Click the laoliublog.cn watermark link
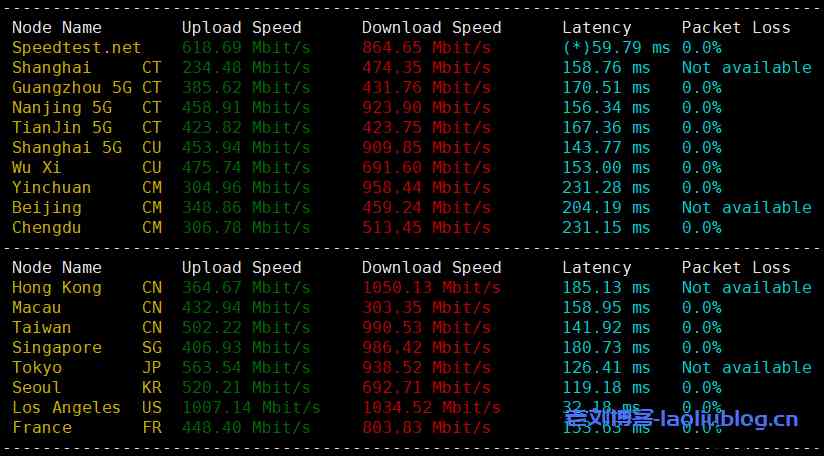 682,419
